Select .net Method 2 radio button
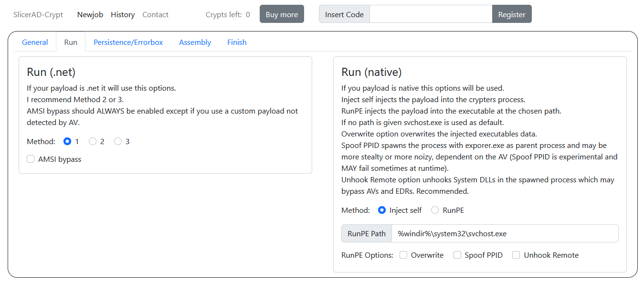 [93, 141]
